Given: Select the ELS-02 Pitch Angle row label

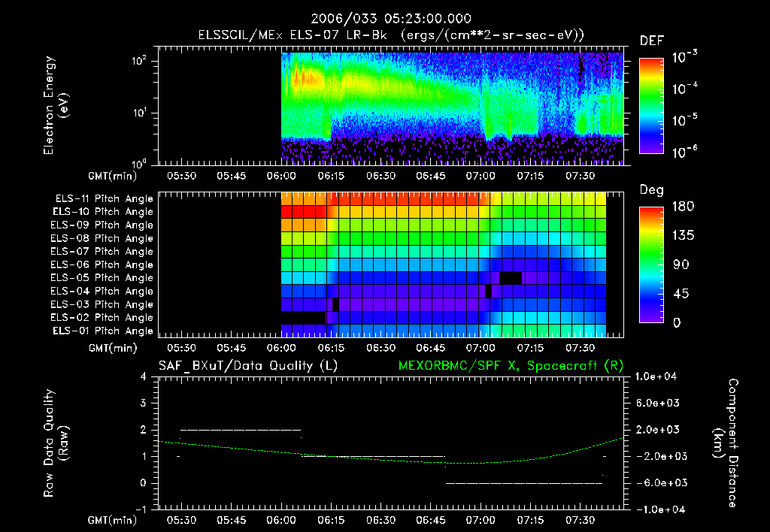Looking at the screenshot, I should pos(102,318).
